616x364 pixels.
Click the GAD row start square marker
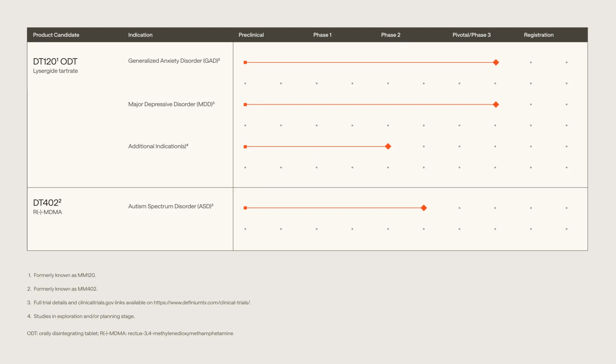245,62
